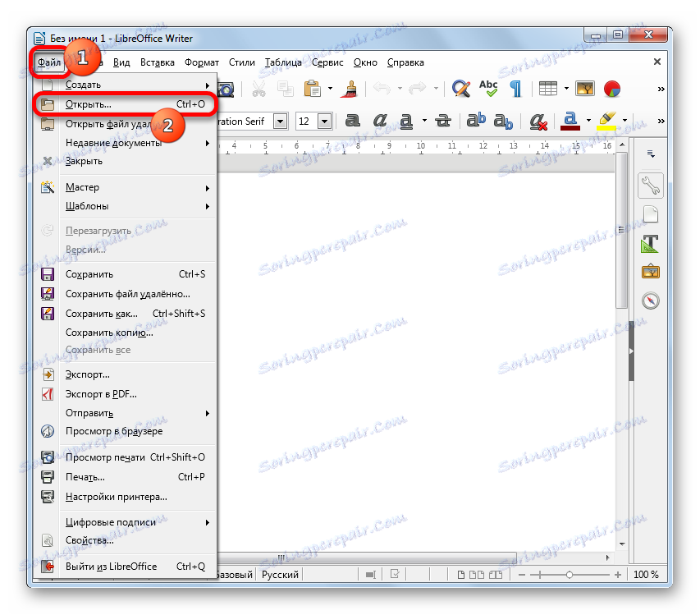
Task: Toggle Italic formatting button
Action: click(x=380, y=121)
